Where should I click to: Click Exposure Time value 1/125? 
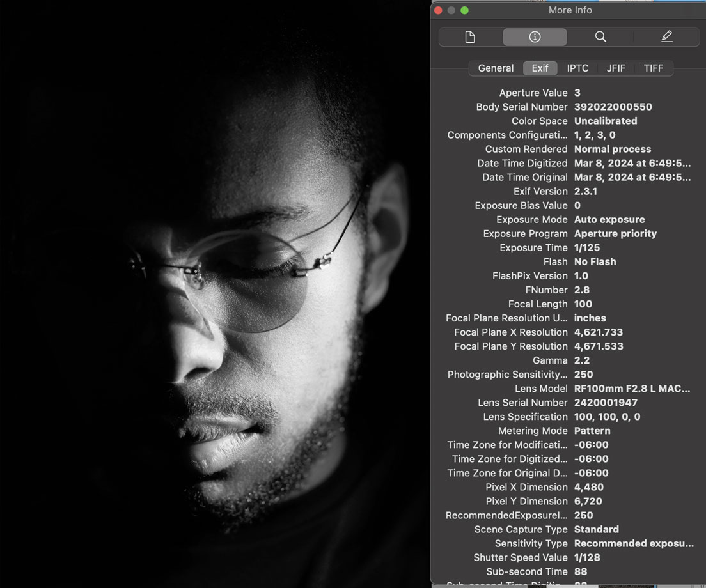pyautogui.click(x=586, y=248)
